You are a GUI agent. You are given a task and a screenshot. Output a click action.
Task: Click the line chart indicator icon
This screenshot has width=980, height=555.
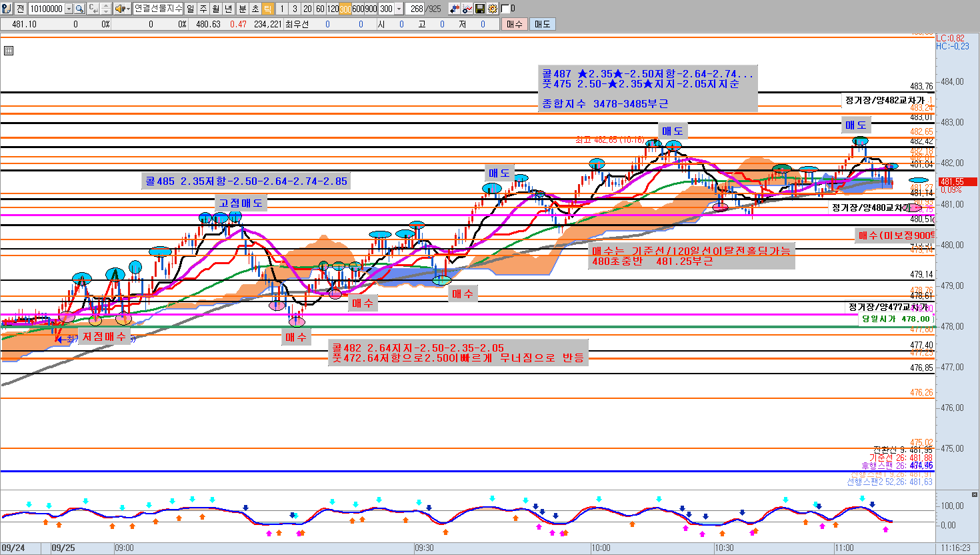[x=467, y=9]
